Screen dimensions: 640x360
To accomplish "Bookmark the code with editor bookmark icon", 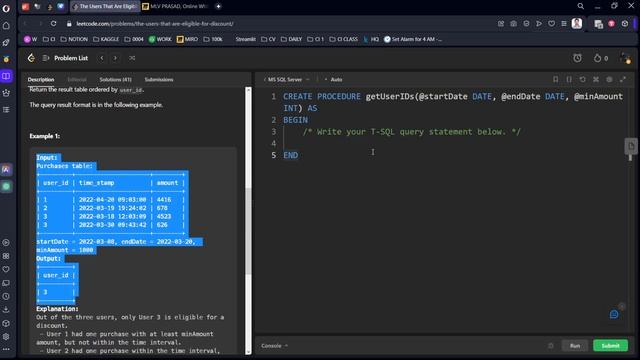I will click(556, 79).
